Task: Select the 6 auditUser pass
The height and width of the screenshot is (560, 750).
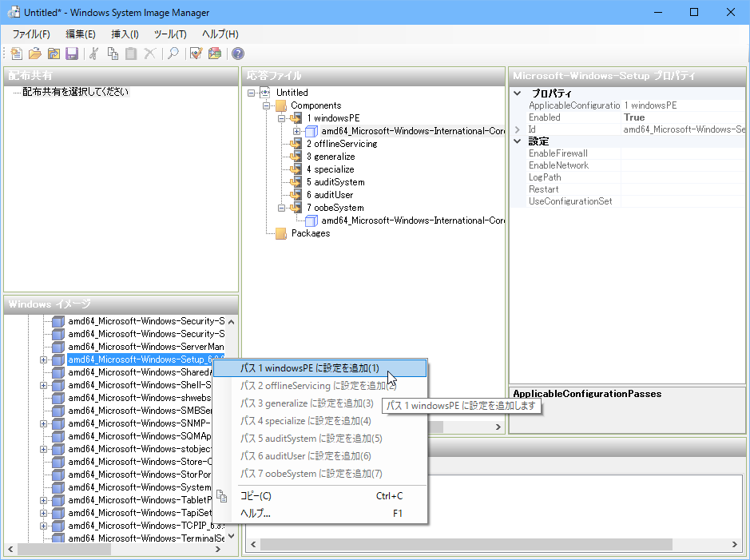Action: coord(330,195)
